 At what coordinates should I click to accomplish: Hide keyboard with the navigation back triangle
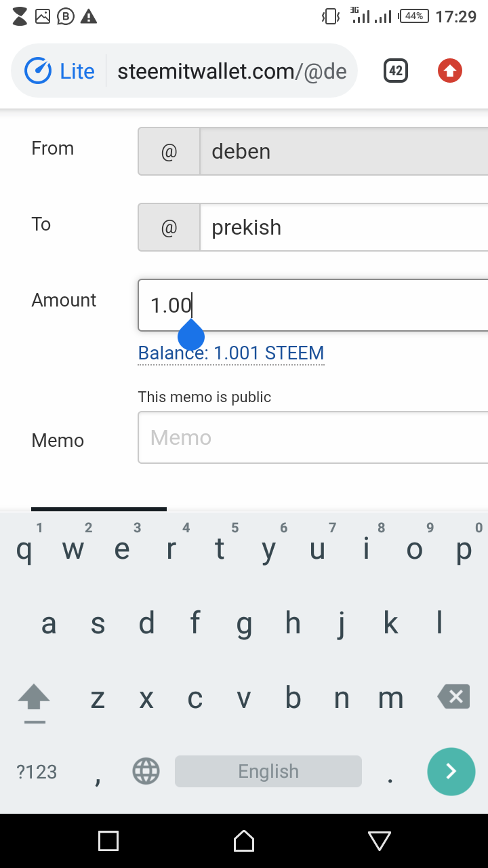point(380,841)
